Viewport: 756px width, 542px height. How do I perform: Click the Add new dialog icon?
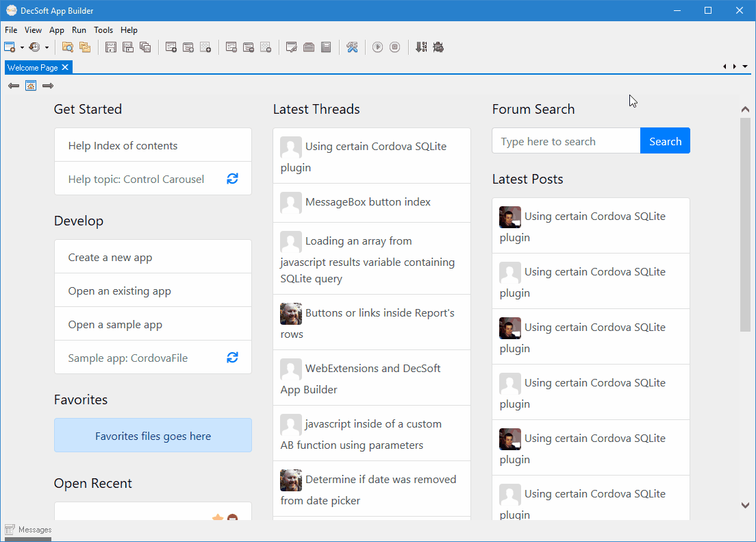pyautogui.click(x=188, y=47)
